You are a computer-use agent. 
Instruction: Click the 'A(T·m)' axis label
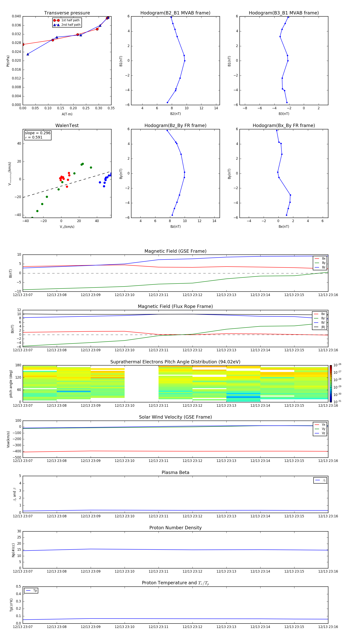[67, 114]
